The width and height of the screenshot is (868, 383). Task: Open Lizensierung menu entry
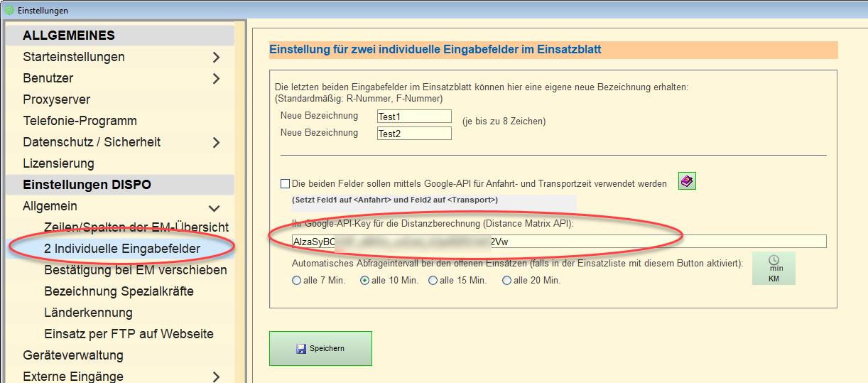click(x=58, y=163)
